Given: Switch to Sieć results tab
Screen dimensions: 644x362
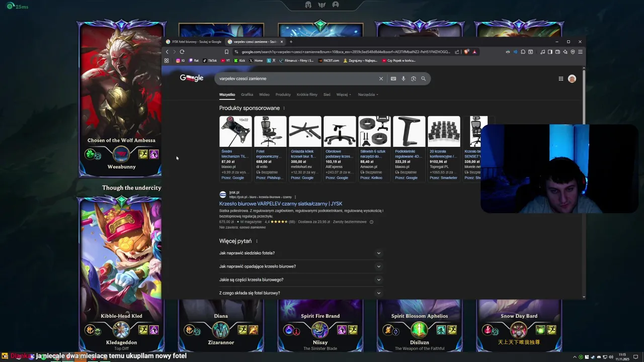Looking at the screenshot, I should pyautogui.click(x=327, y=95).
